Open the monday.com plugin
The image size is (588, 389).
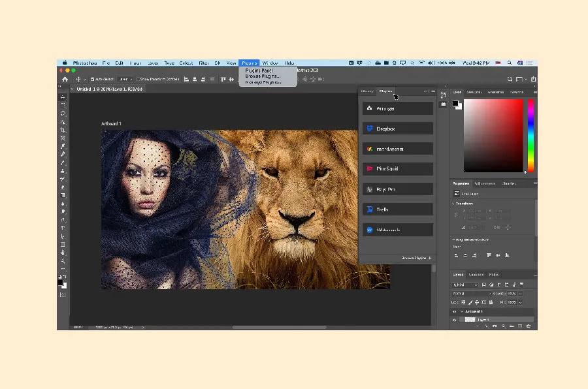[397, 148]
